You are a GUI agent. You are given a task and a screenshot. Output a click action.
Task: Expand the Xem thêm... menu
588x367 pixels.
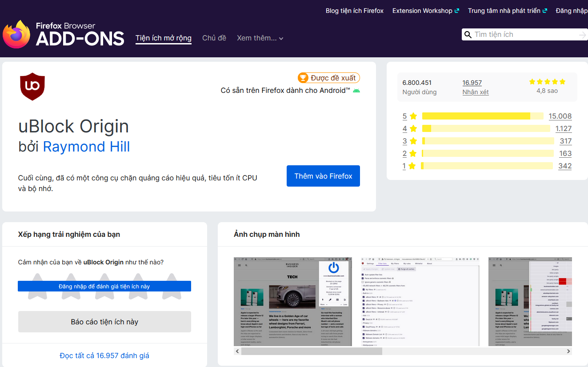coord(260,38)
